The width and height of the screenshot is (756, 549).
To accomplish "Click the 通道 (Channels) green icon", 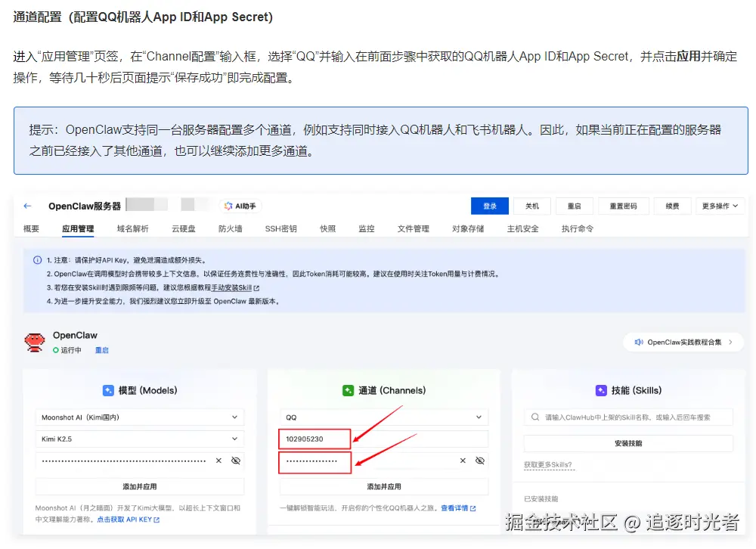I will 348,390.
